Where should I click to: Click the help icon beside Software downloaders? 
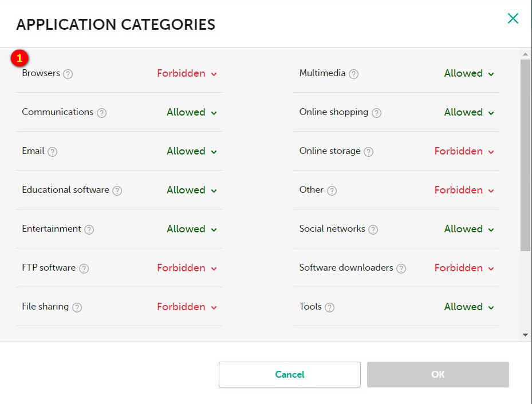(401, 268)
